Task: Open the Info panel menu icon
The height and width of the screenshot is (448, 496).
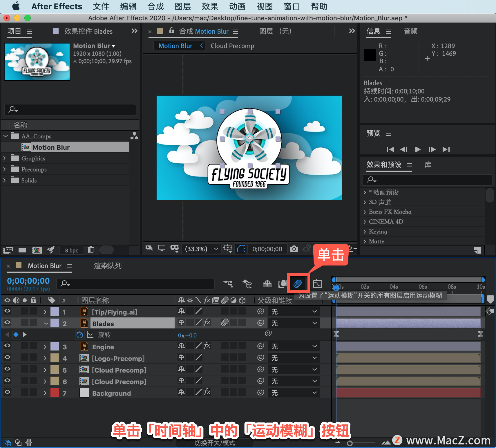Action: [x=389, y=31]
